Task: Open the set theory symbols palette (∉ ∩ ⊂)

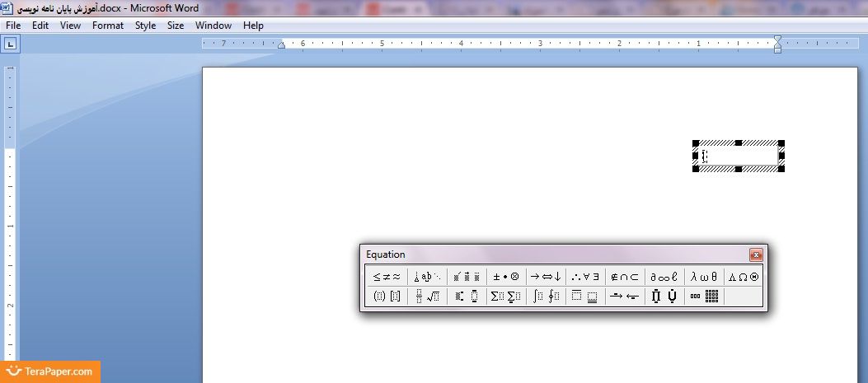Action: (625, 277)
